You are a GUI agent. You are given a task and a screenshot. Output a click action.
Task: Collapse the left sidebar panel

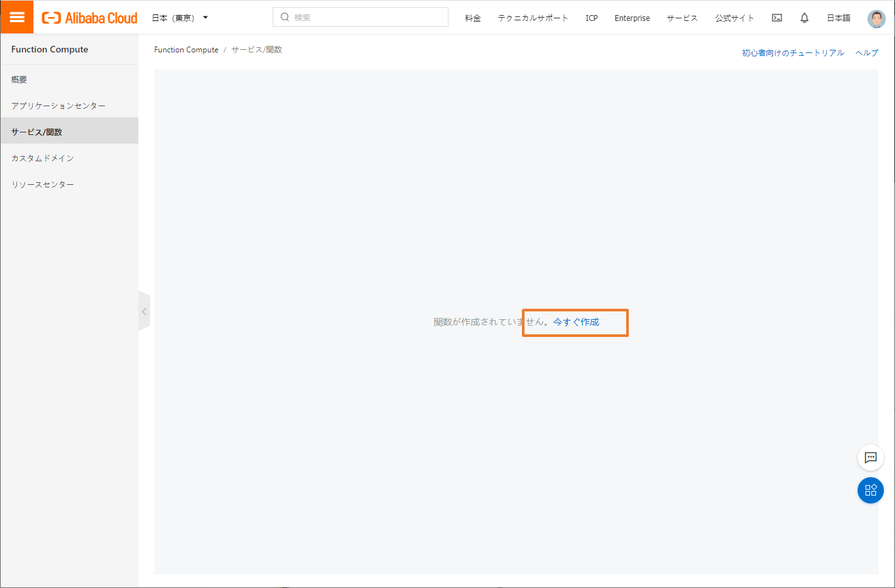[144, 311]
